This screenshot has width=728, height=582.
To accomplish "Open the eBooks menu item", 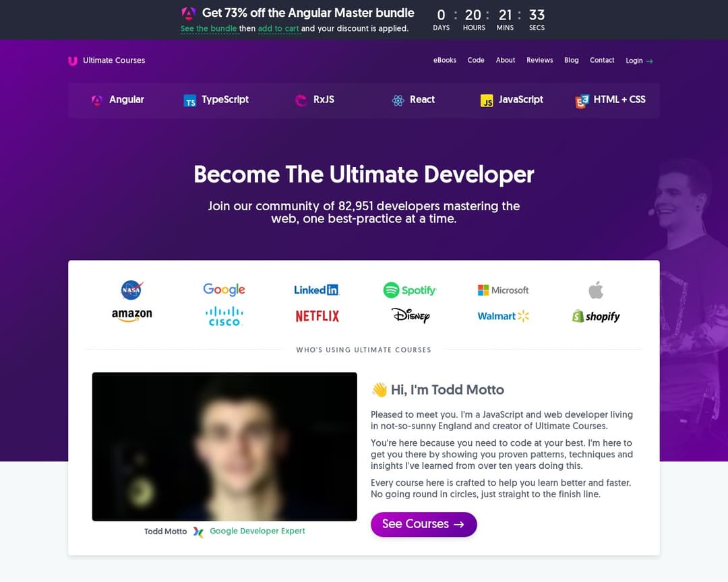I will click(445, 61).
